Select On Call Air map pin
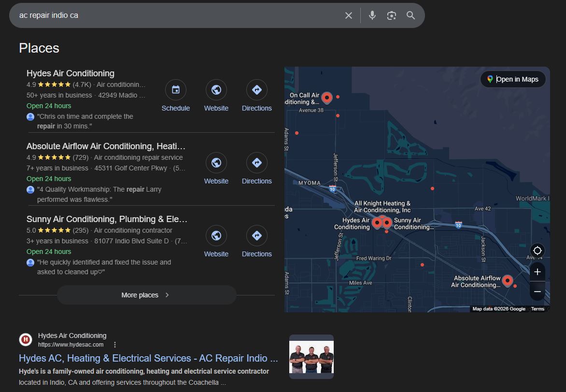The image size is (566, 392). pos(327,98)
